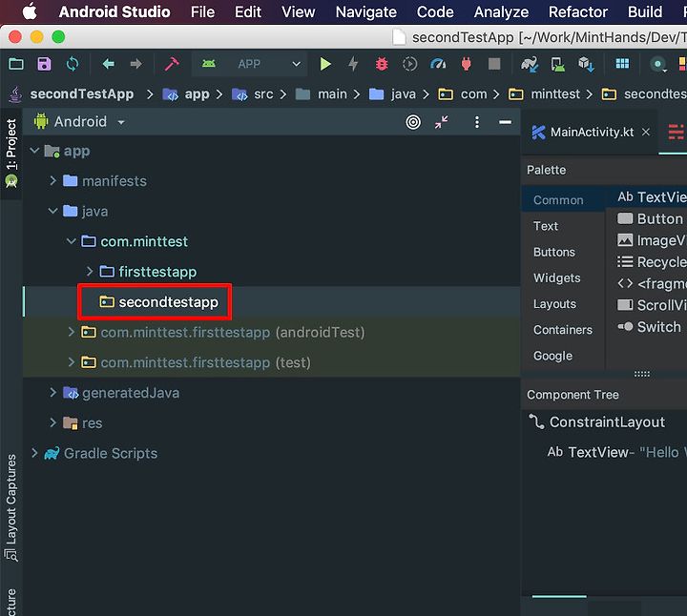Open project panel options three-dot menu
The image size is (687, 616).
pos(477,122)
